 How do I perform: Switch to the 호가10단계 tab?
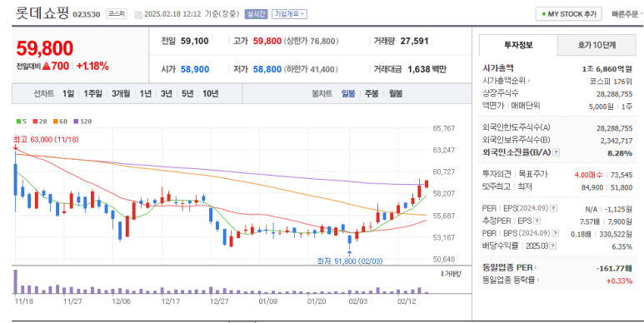point(597,45)
